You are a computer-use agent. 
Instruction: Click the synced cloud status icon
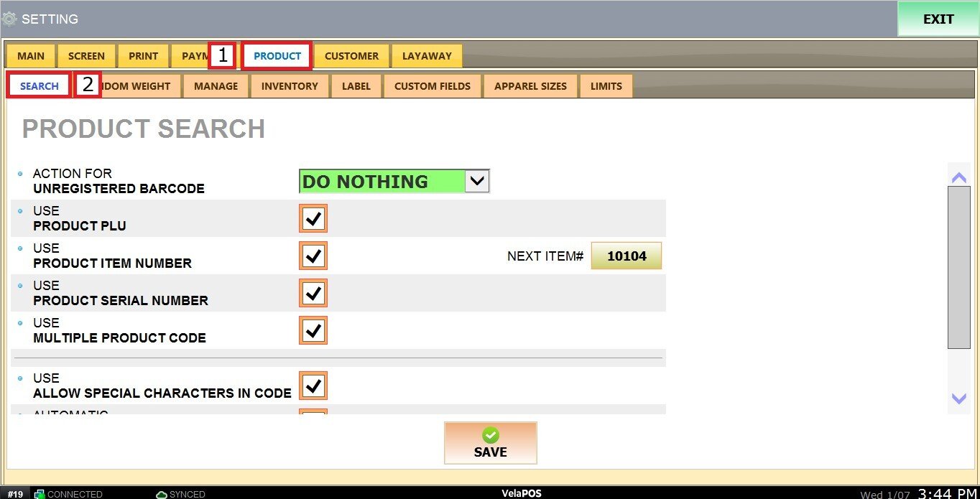click(162, 494)
